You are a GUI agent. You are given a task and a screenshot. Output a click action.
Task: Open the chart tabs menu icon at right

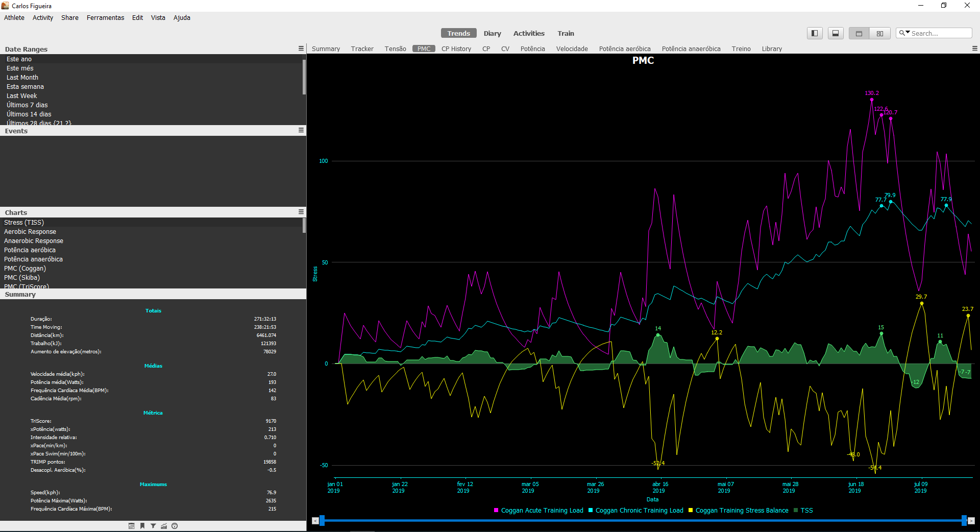975,49
